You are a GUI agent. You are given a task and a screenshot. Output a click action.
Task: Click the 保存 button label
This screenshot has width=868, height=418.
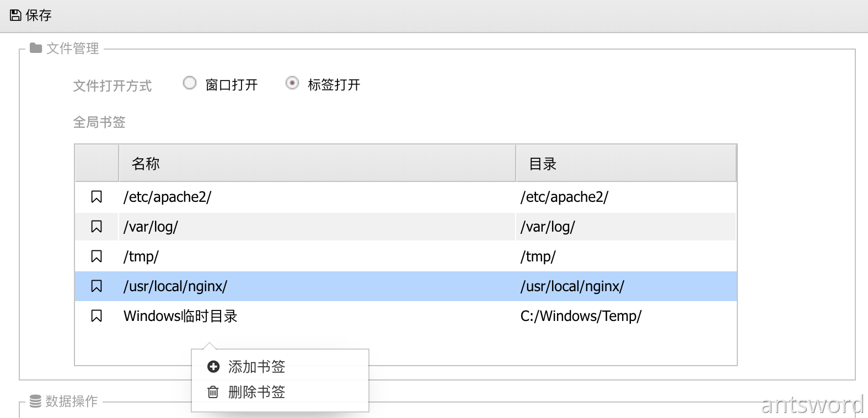tap(39, 15)
